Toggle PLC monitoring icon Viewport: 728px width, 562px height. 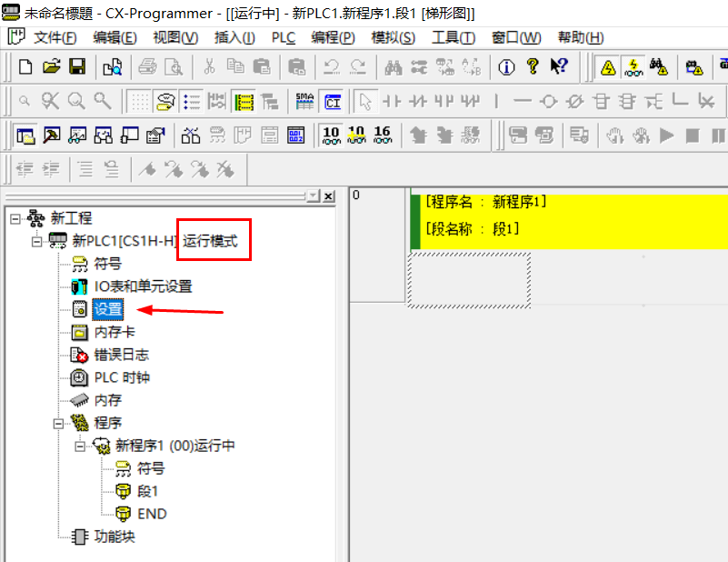coord(633,68)
